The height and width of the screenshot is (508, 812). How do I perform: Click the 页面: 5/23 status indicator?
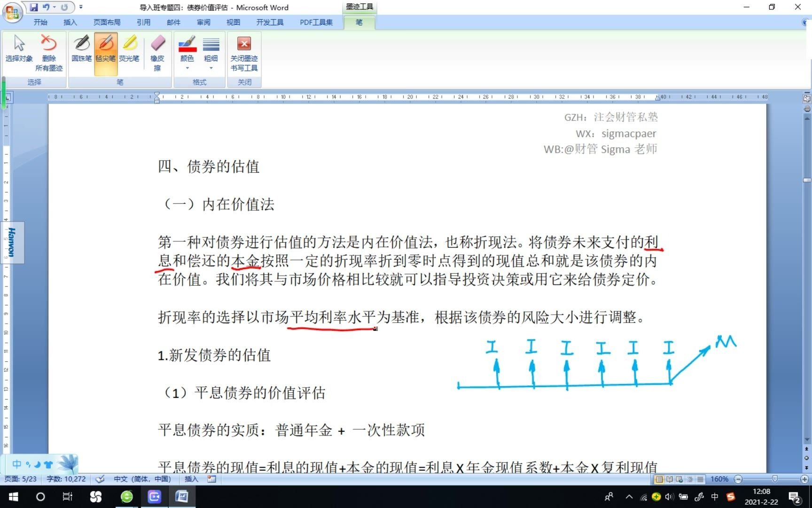(21, 479)
